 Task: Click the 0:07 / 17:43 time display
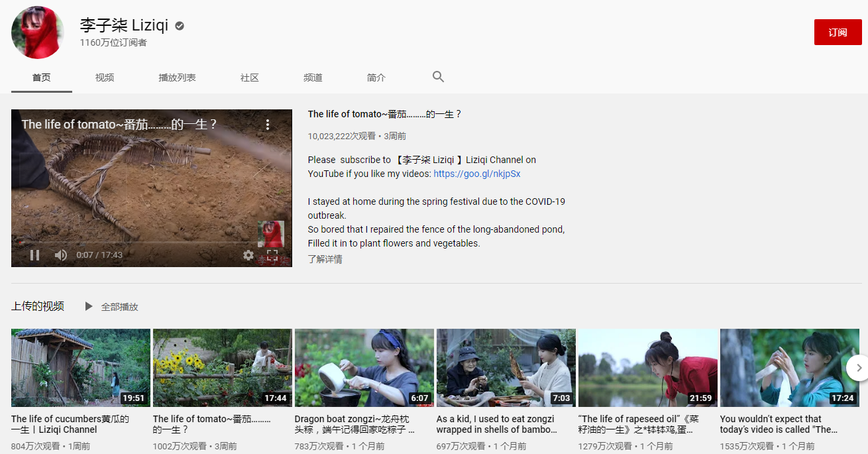99,255
